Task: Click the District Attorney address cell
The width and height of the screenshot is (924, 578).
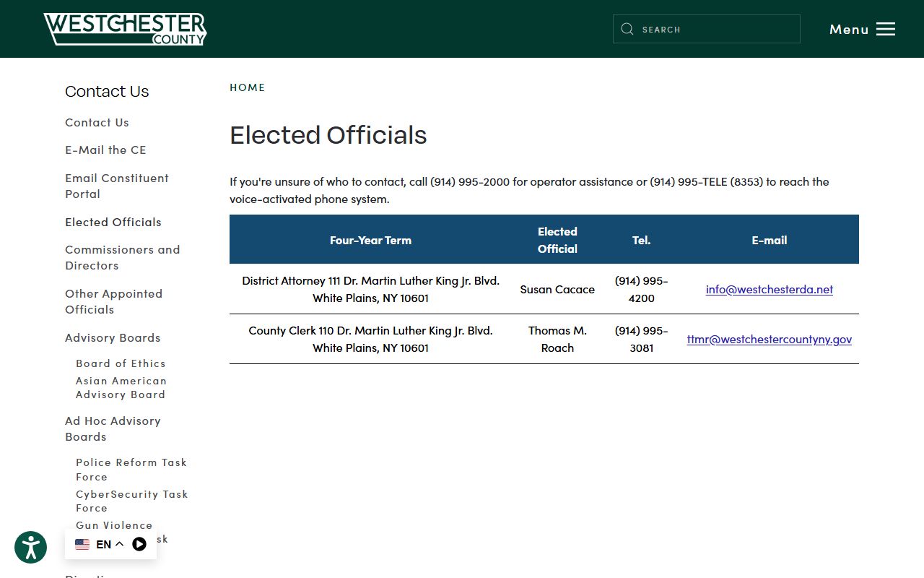Action: [x=370, y=289]
